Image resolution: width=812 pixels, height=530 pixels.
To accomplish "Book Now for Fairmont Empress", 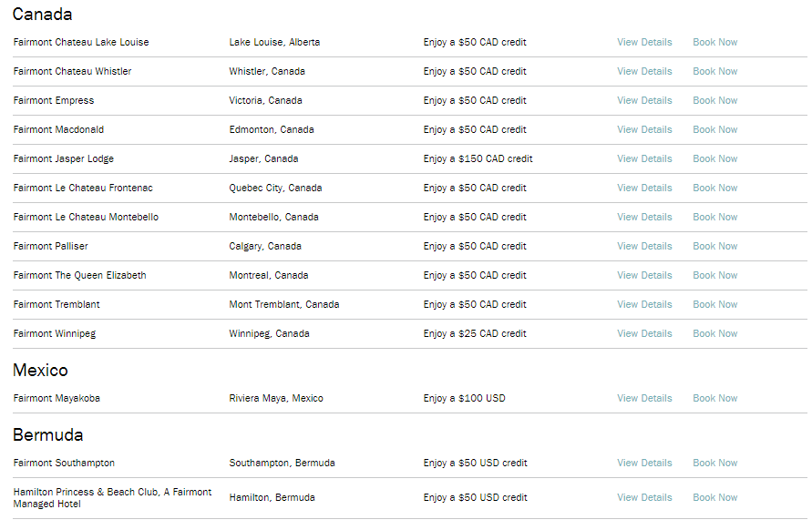I will [x=714, y=100].
